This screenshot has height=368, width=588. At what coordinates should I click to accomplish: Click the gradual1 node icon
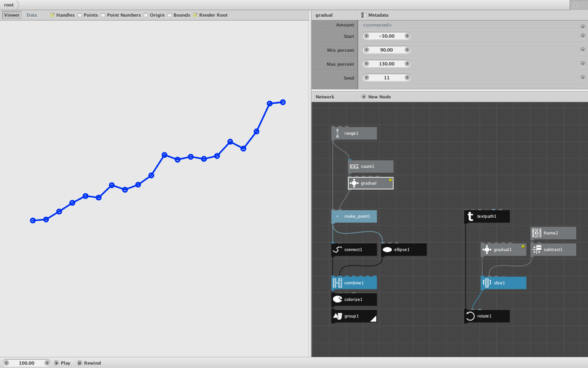[x=487, y=250]
